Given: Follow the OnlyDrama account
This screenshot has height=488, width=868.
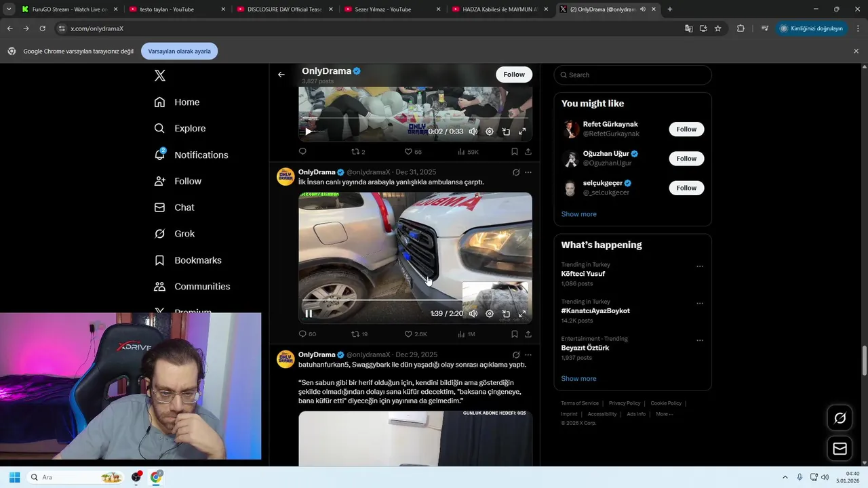Looking at the screenshot, I should (514, 75).
